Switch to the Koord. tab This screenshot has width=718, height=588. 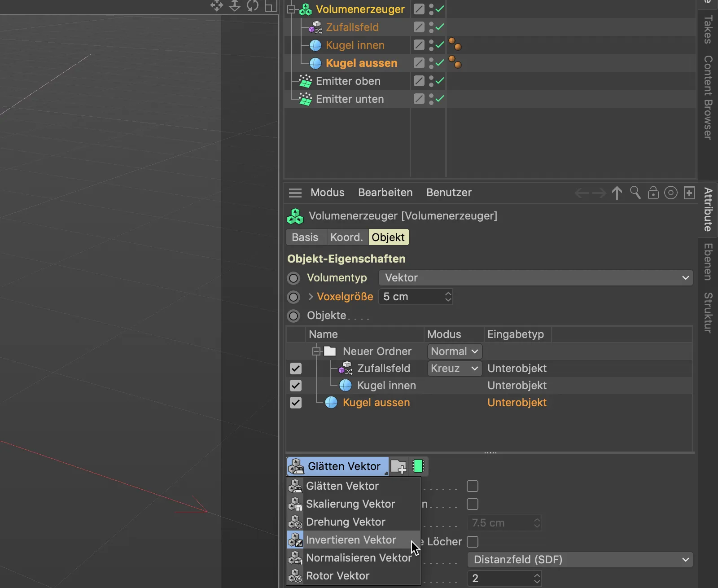point(346,237)
